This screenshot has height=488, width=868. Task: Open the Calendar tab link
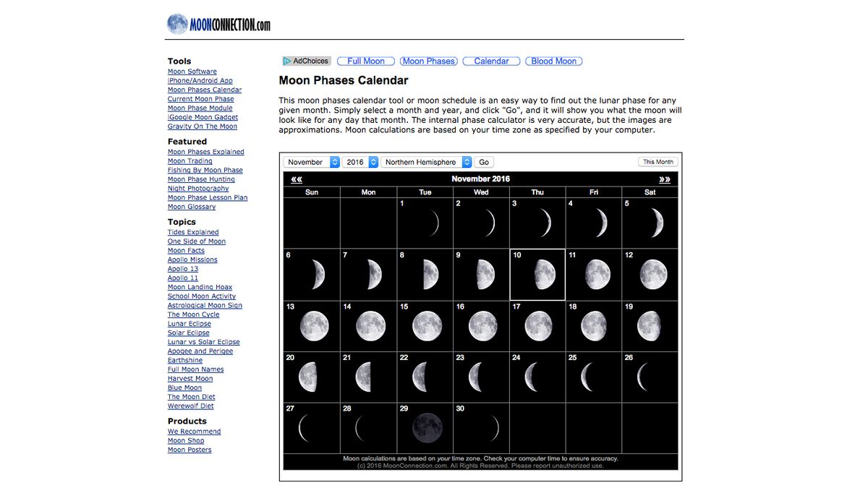tap(491, 61)
